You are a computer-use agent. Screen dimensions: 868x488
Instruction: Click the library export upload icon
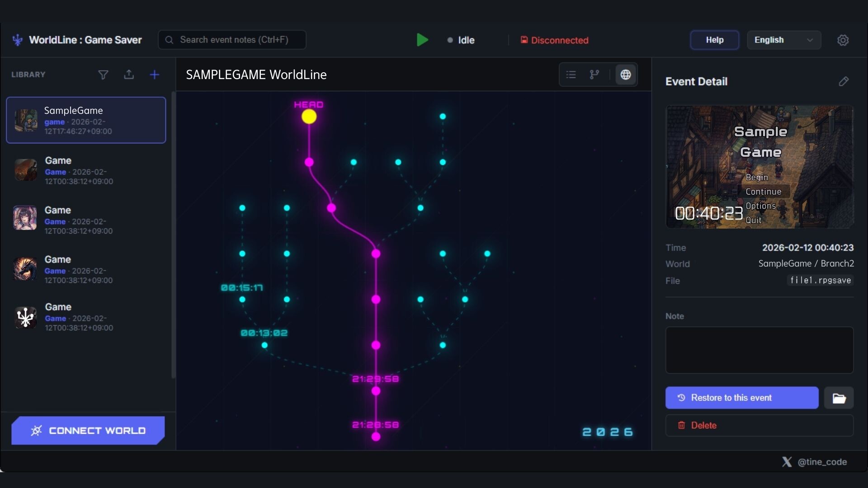[x=129, y=75]
